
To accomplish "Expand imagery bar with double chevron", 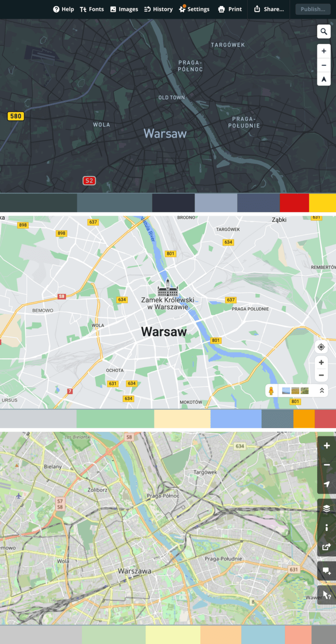I will click(322, 391).
